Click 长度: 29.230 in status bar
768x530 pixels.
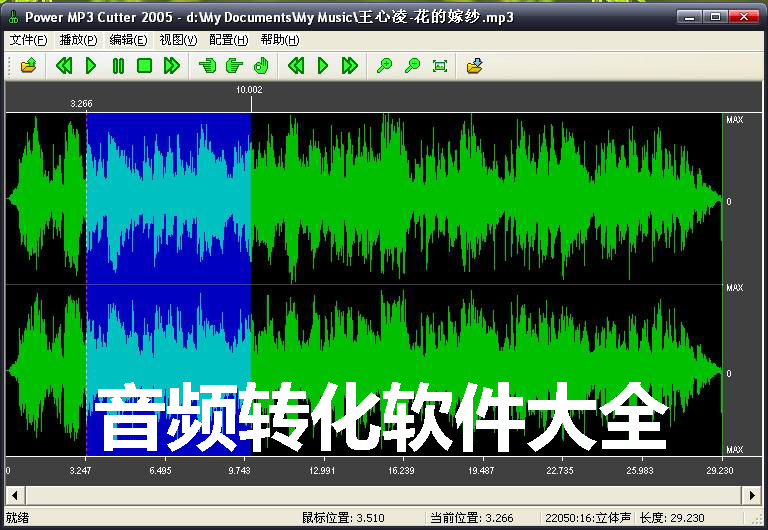[672, 518]
